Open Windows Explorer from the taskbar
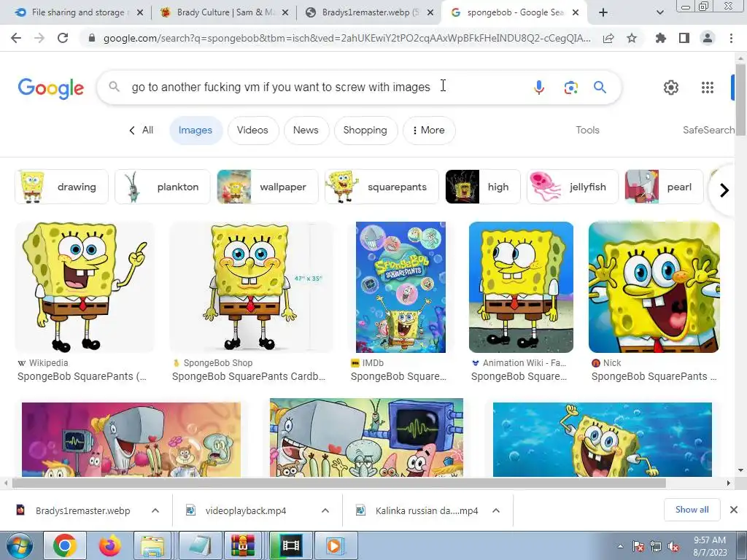 152,545
